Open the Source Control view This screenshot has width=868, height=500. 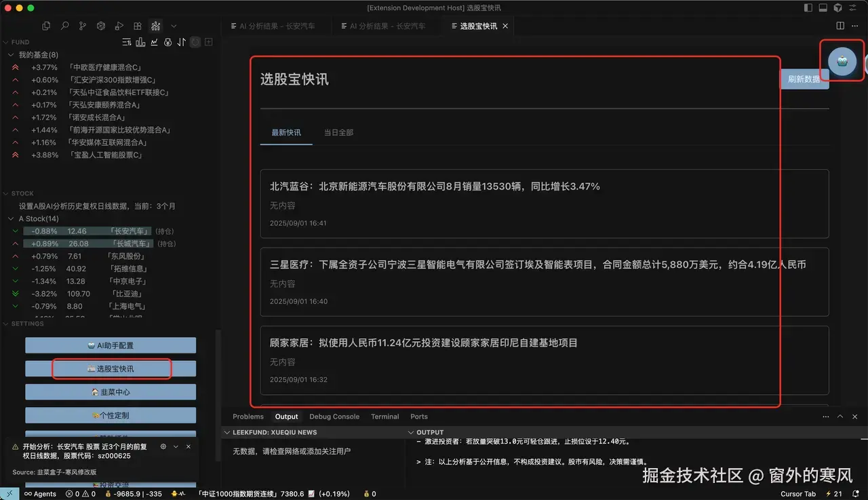(x=81, y=26)
